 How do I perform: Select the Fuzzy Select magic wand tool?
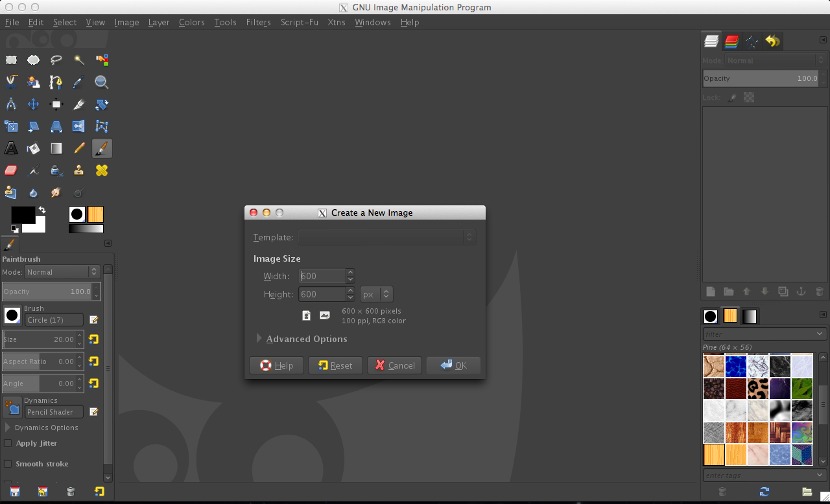tap(79, 60)
